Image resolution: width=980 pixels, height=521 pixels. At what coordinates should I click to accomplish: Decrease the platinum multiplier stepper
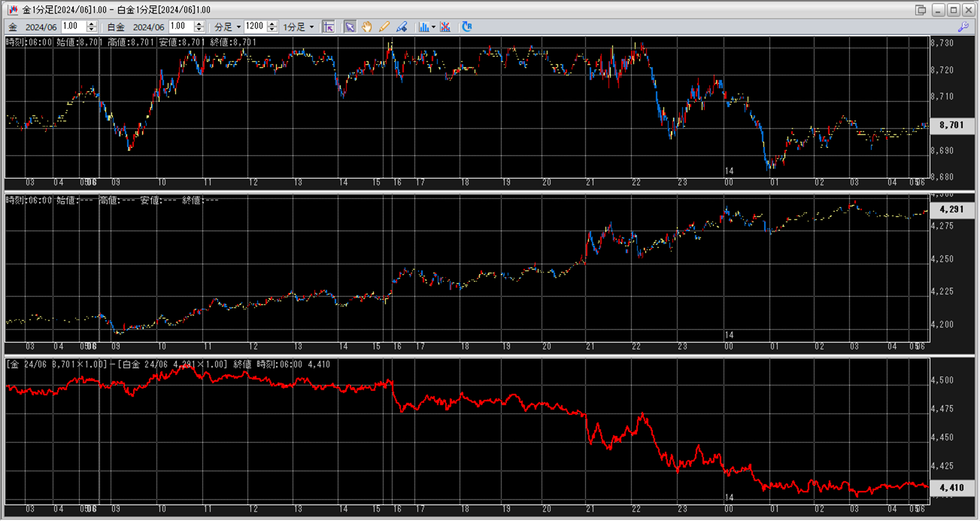point(199,30)
